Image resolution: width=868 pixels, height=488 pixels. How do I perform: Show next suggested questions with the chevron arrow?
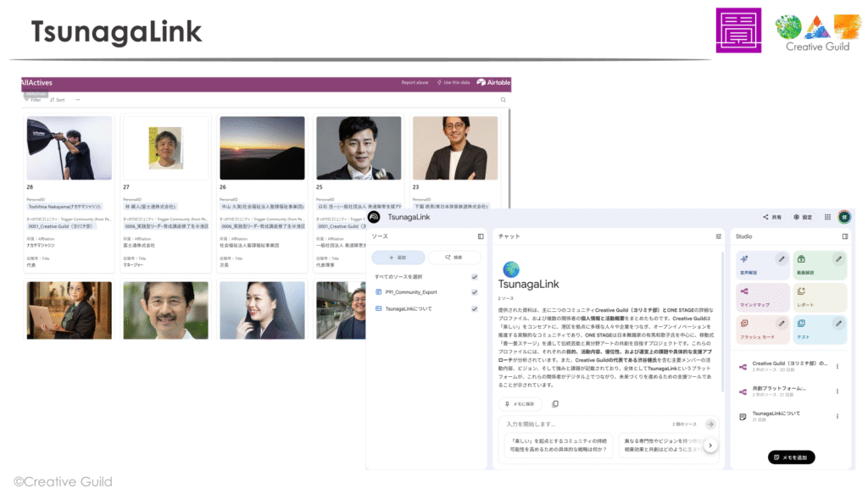pos(710,445)
